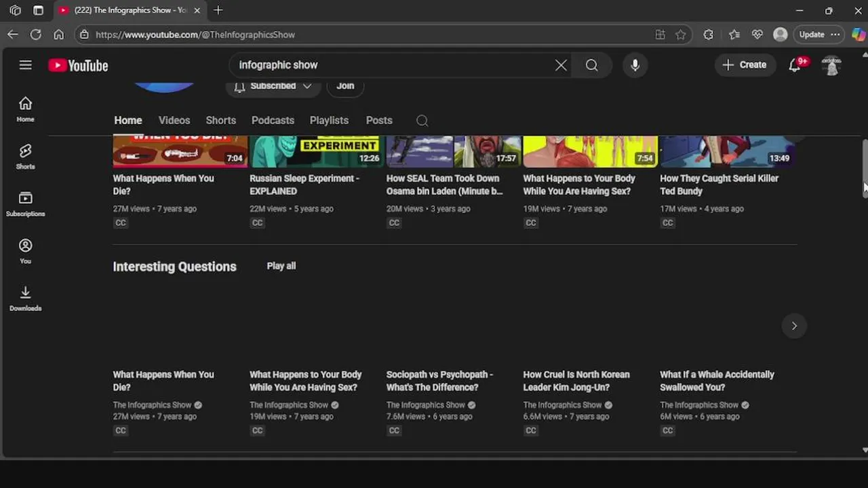
Task: Open thumbnail with 7:04 duration
Action: (x=180, y=152)
